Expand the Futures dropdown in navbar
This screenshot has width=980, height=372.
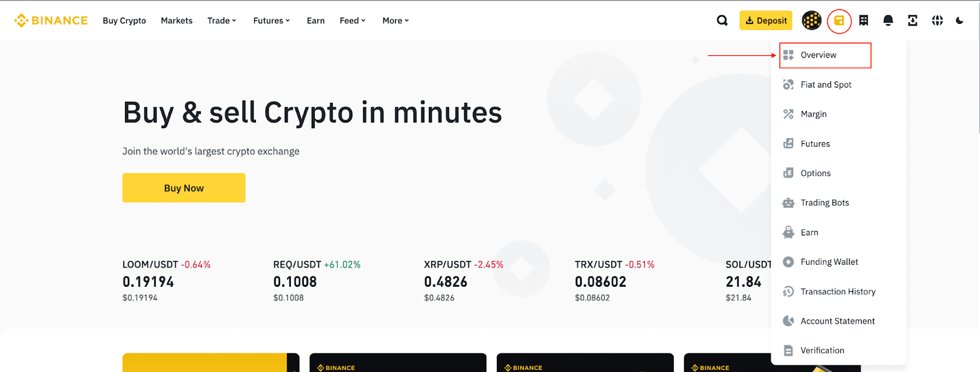[x=271, y=21]
